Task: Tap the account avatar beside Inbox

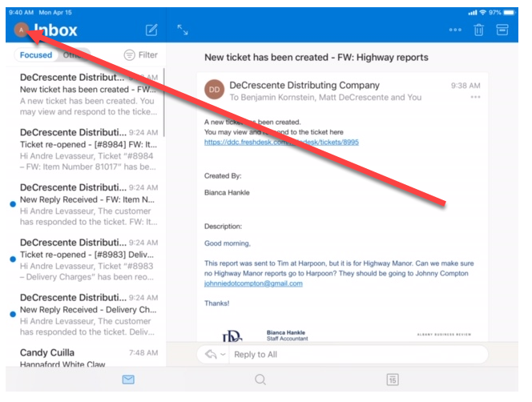Action: tap(21, 30)
